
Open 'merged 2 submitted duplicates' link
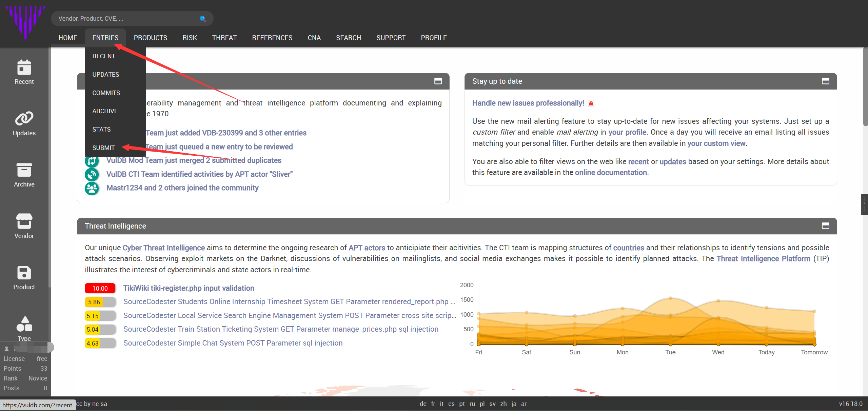point(194,160)
